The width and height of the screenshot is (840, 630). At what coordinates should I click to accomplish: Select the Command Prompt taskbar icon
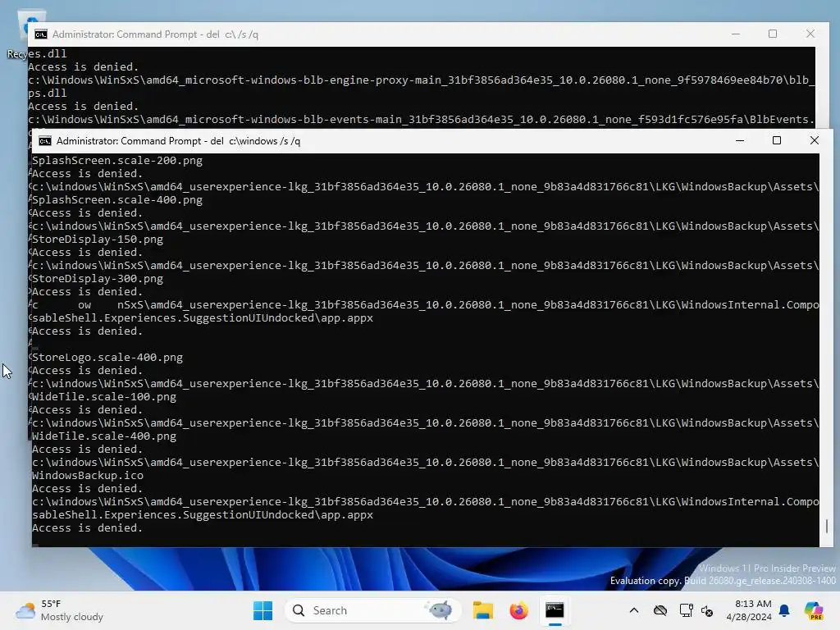(555, 610)
